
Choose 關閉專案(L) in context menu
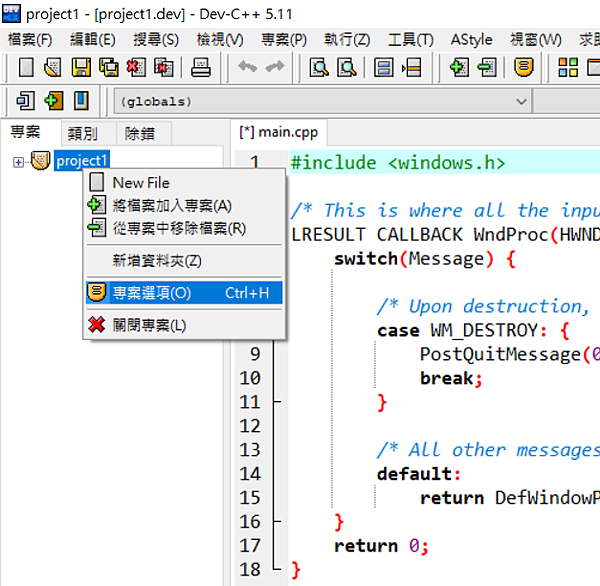184,325
